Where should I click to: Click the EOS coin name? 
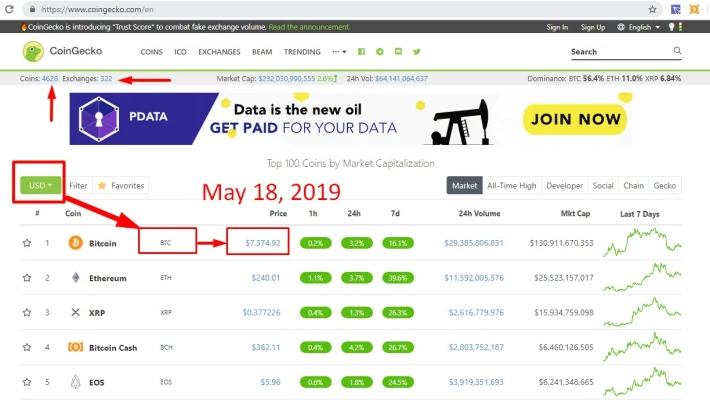click(96, 382)
